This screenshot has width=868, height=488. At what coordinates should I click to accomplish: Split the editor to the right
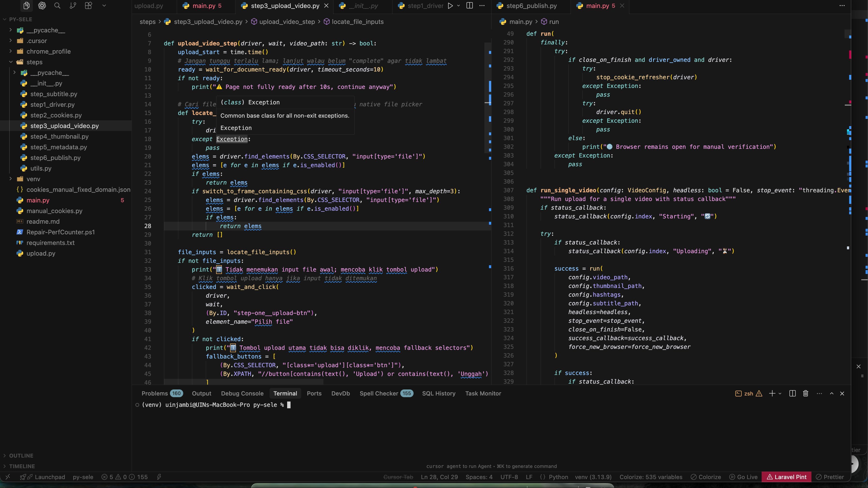click(x=469, y=6)
